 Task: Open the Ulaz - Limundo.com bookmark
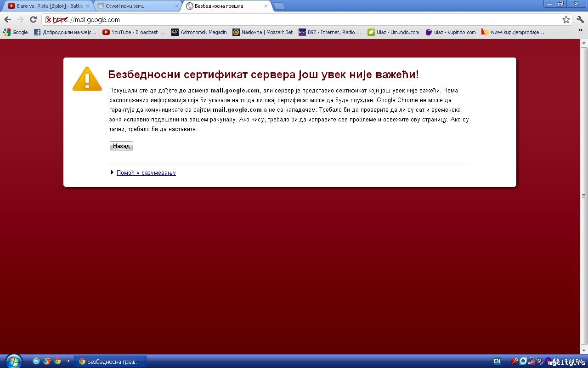(394, 32)
